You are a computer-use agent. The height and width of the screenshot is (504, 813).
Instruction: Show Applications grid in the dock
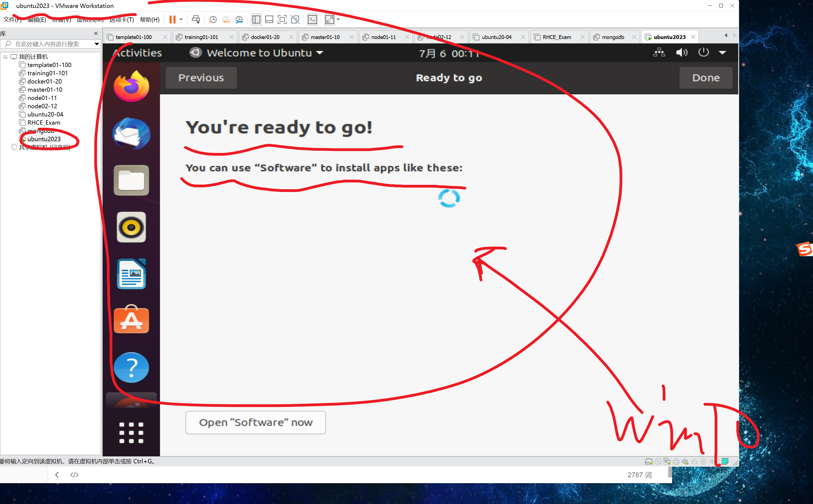[x=131, y=433]
